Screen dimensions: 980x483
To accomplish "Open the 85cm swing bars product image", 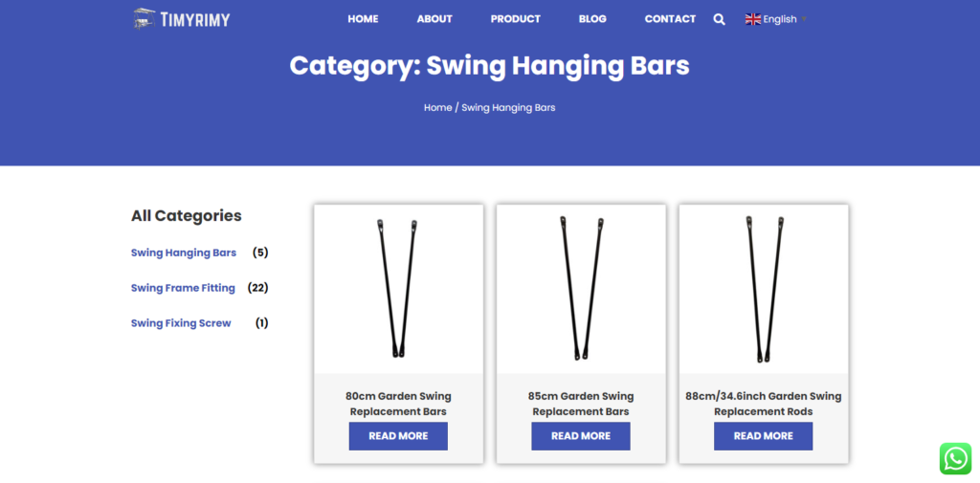I will click(x=581, y=288).
